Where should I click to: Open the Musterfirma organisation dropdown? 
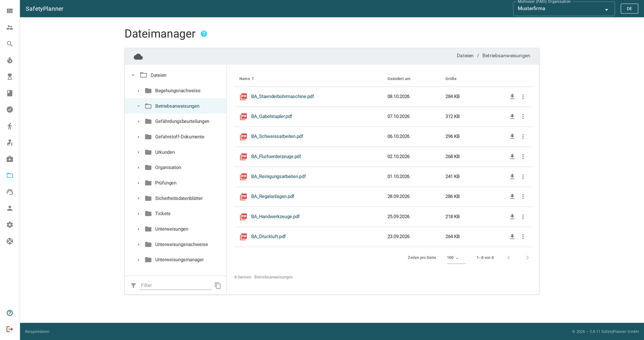[x=564, y=9]
